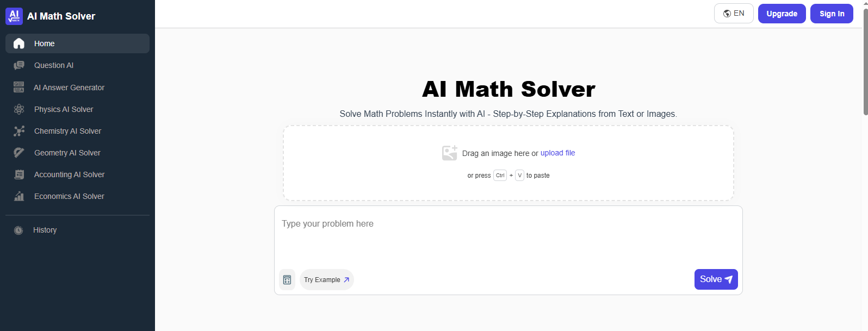Click the Type your problem here field
The height and width of the screenshot is (331, 868).
509,236
